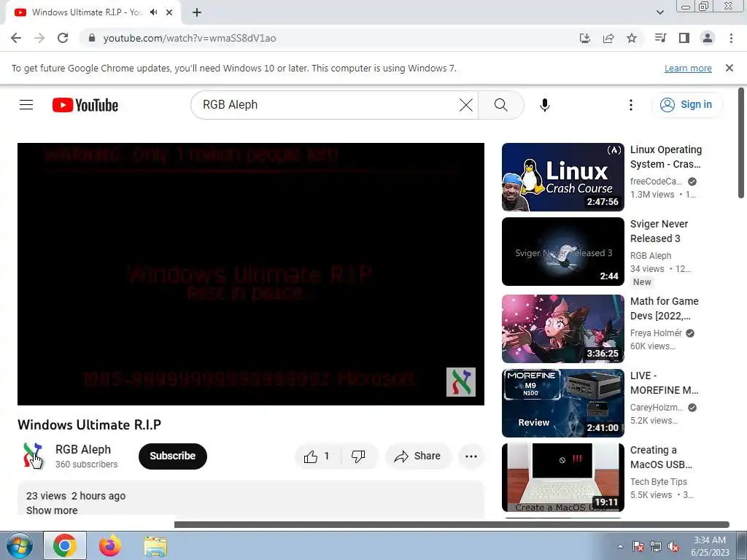
Task: Click the CareyHolzman channel name
Action: point(657,408)
